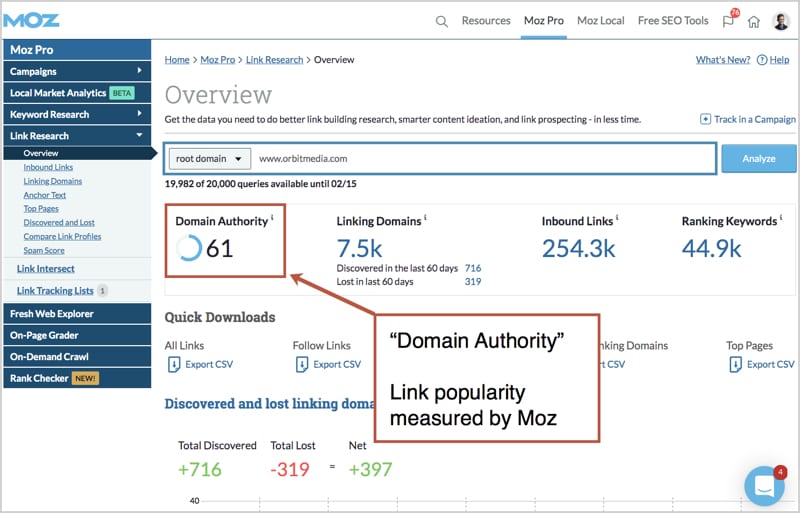The image size is (800, 513).
Task: Click discovered count 716
Action: [x=473, y=268]
